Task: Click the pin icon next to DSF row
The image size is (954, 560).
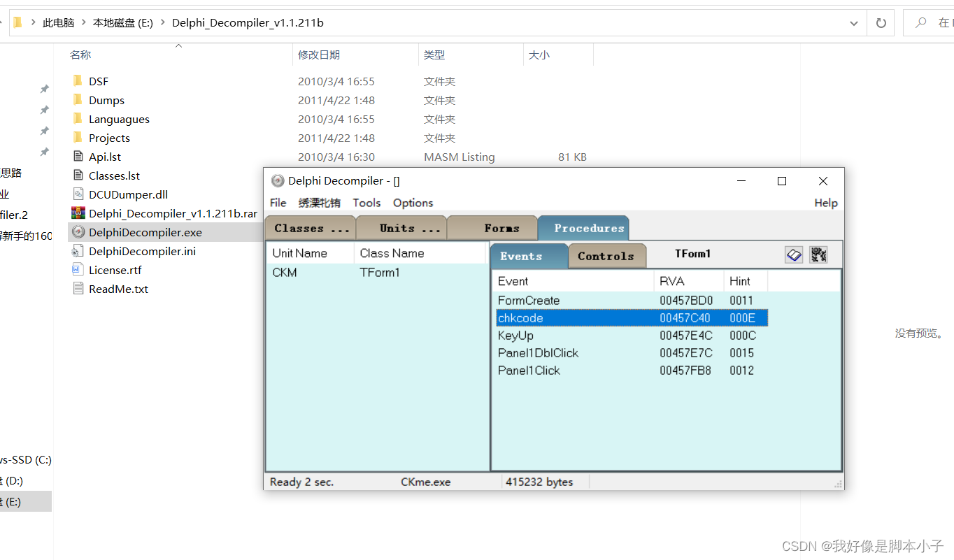Action: 44,89
